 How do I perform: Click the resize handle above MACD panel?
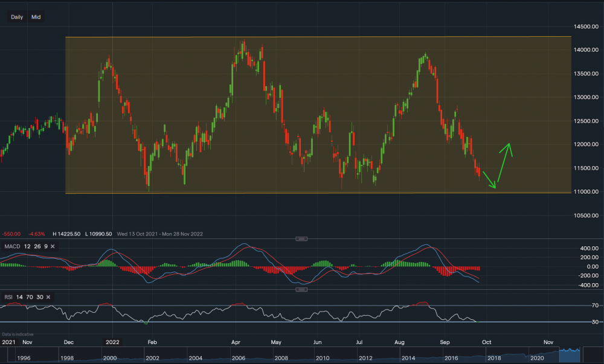coord(300,239)
